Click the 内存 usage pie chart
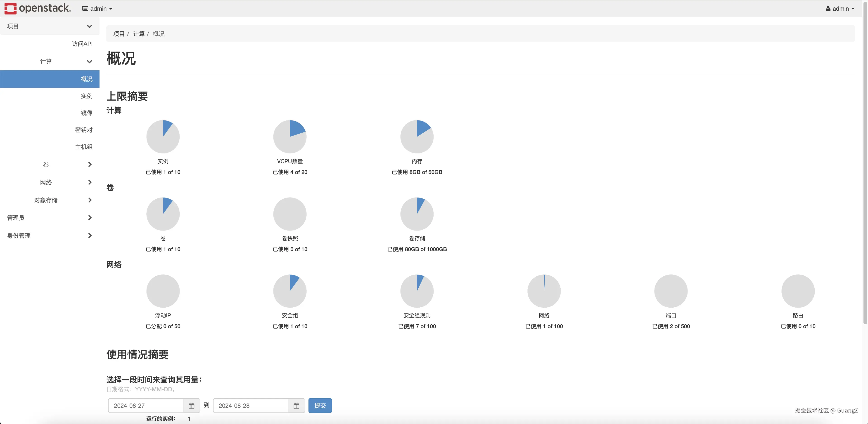Image resolution: width=868 pixels, height=424 pixels. point(417,136)
